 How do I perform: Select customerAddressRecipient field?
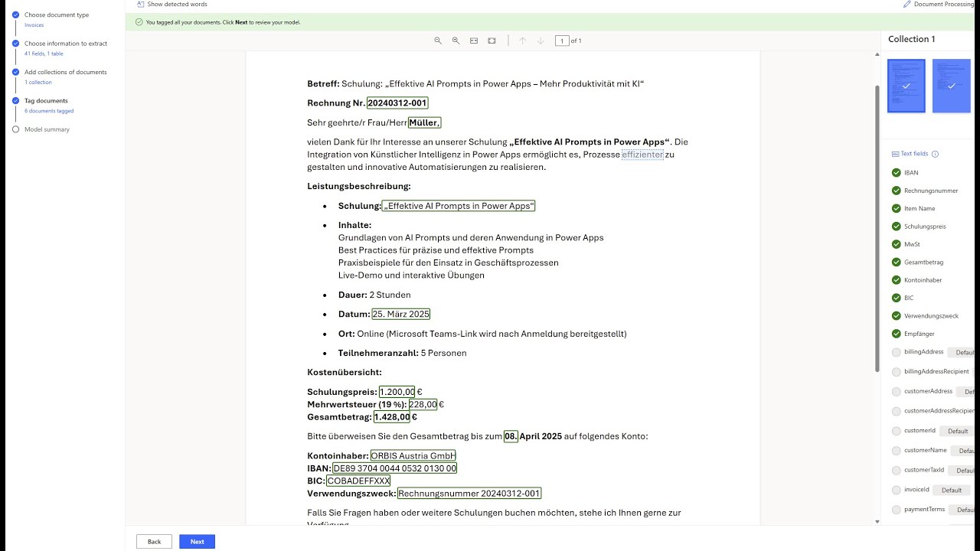(x=939, y=411)
